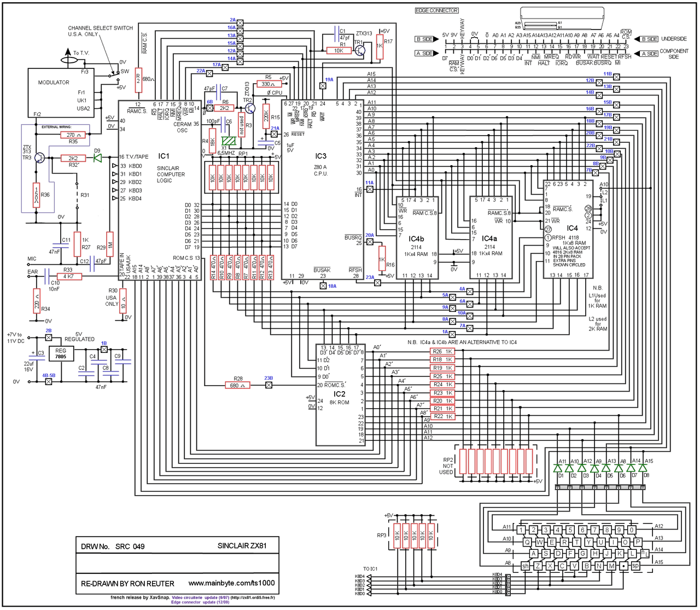Click the MODULATOR label
This screenshot has height=610, width=700.
point(54,83)
